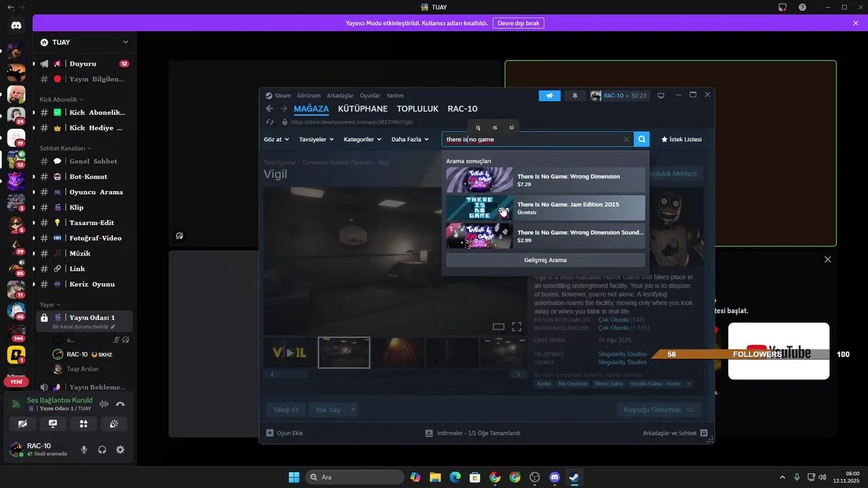Share your screen in Discord voice panel
The height and width of the screenshot is (488, 868).
[x=53, y=424]
